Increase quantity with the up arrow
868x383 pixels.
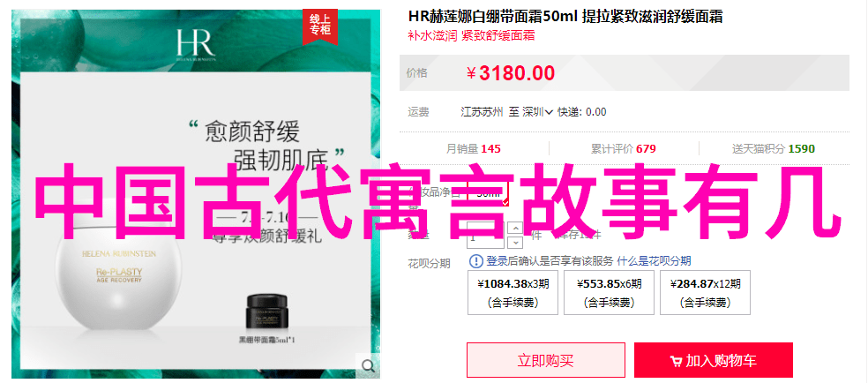(515, 228)
